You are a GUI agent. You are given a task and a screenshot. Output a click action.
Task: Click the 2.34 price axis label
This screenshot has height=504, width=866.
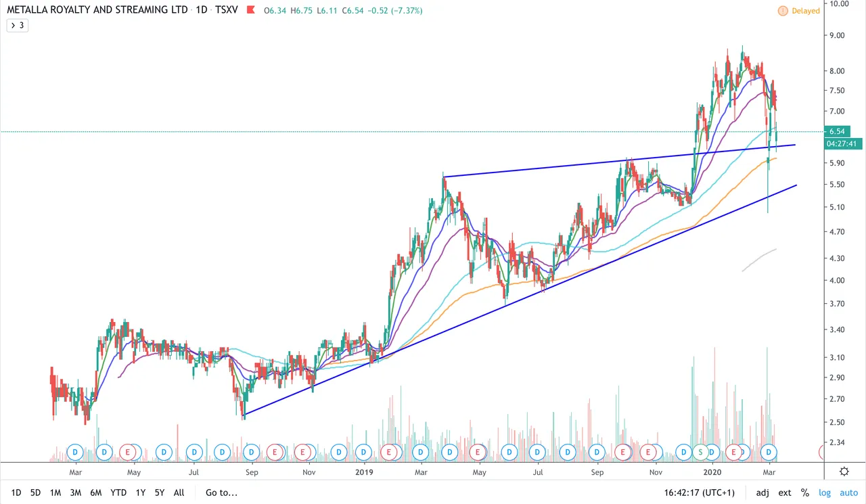836,442
